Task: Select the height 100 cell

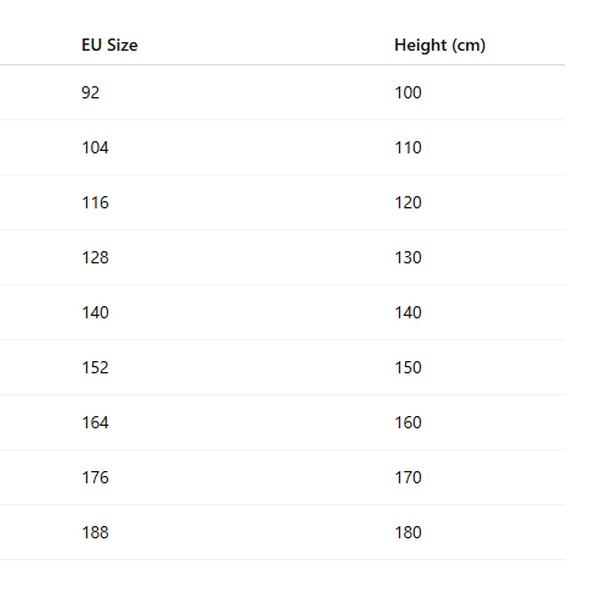Action: click(x=408, y=93)
